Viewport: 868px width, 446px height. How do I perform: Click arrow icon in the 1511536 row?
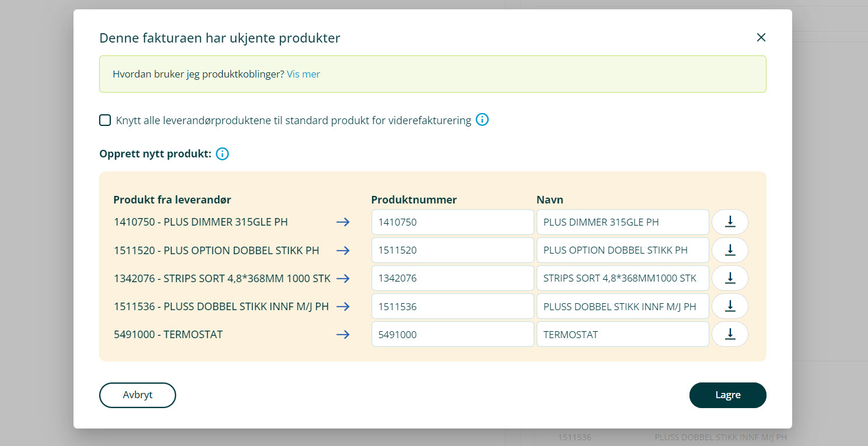[x=343, y=306]
